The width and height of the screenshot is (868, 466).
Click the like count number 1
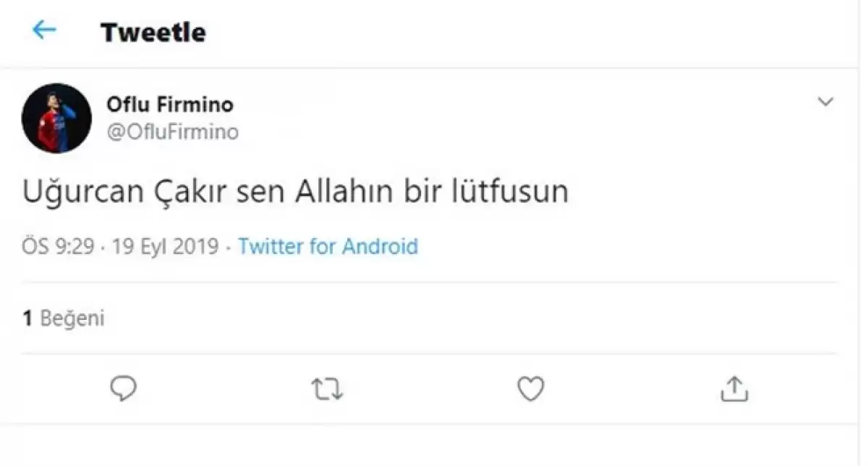tap(27, 318)
